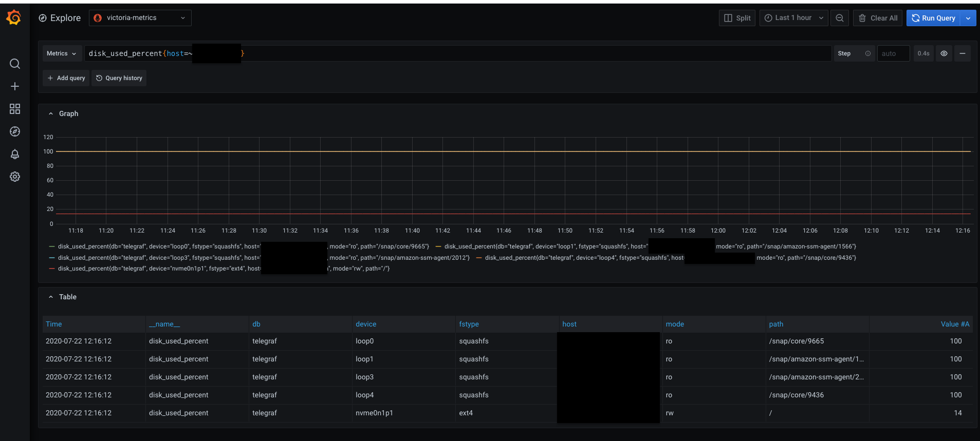Click the Clear All button
The height and width of the screenshot is (441, 980).
[x=878, y=18]
